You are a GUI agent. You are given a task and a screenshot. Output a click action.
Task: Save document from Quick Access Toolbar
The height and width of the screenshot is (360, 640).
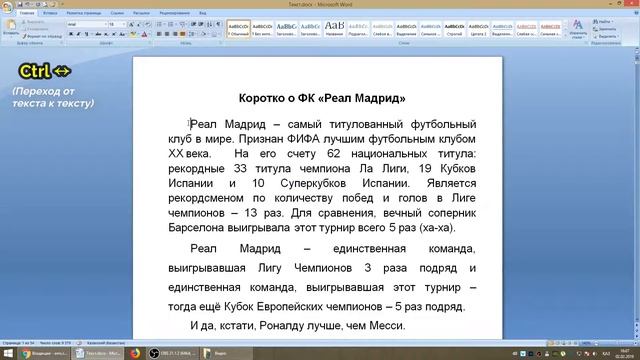pyautogui.click(x=20, y=4)
